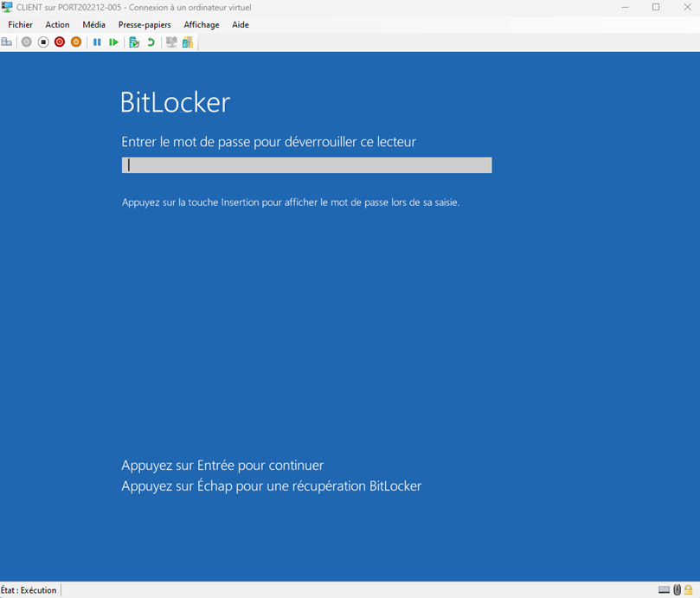Click the greyed enhanced session monitor icon

(171, 42)
